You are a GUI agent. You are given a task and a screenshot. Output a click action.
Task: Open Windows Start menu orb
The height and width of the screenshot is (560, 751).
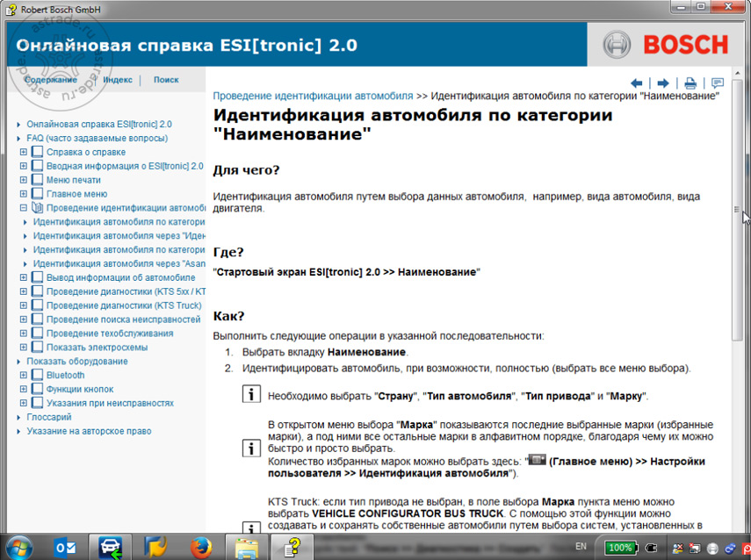click(x=18, y=547)
